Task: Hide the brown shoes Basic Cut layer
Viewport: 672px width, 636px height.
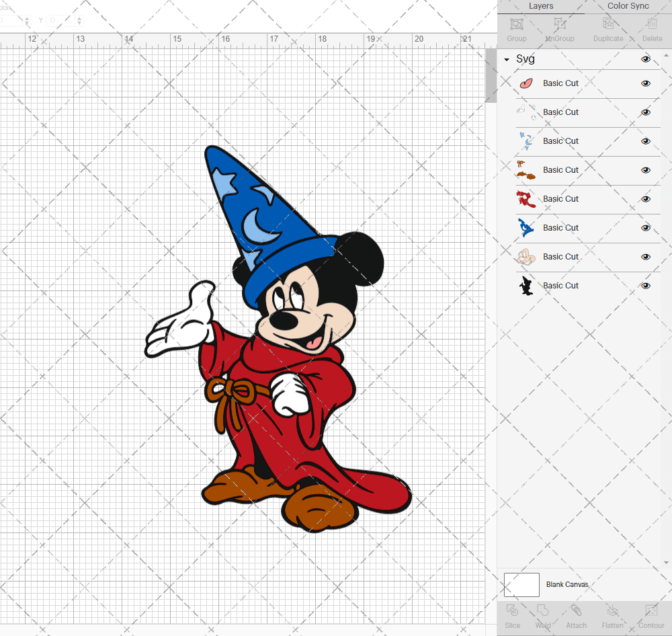Action: [x=645, y=170]
